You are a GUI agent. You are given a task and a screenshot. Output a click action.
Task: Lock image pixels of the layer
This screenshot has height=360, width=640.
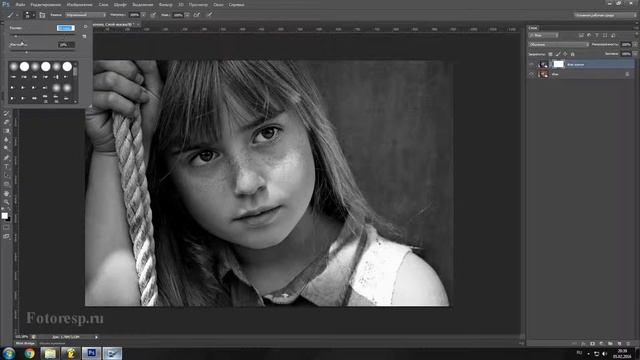[558, 54]
